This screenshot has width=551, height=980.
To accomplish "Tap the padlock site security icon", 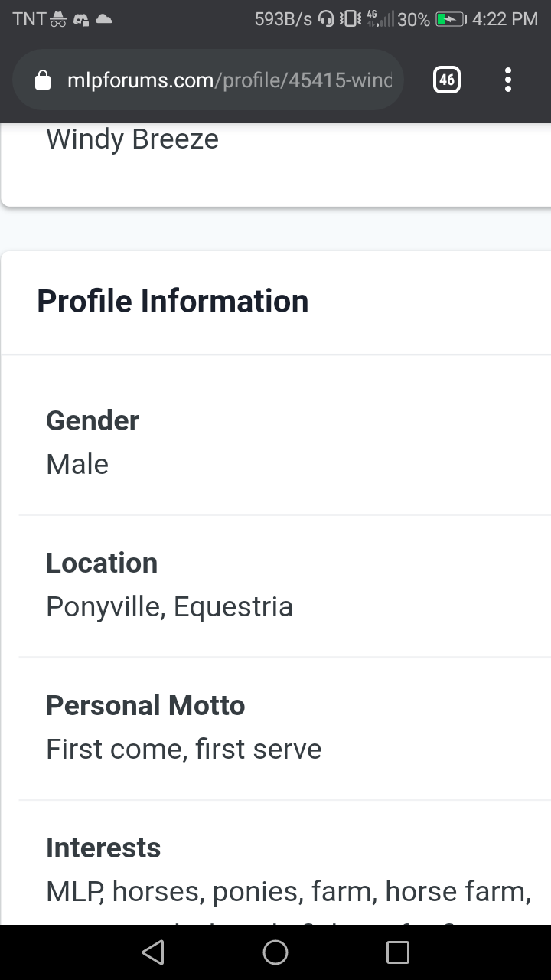I will tap(44, 80).
